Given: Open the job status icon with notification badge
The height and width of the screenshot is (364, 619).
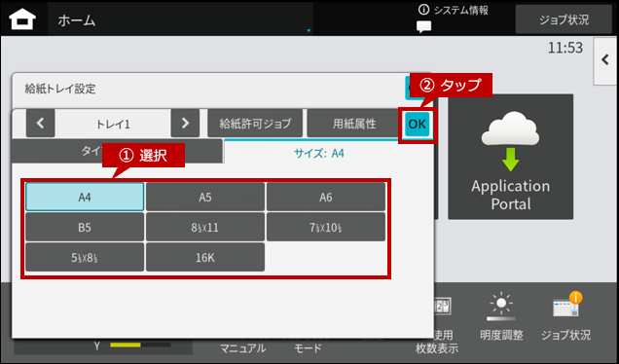Looking at the screenshot, I should (567, 305).
